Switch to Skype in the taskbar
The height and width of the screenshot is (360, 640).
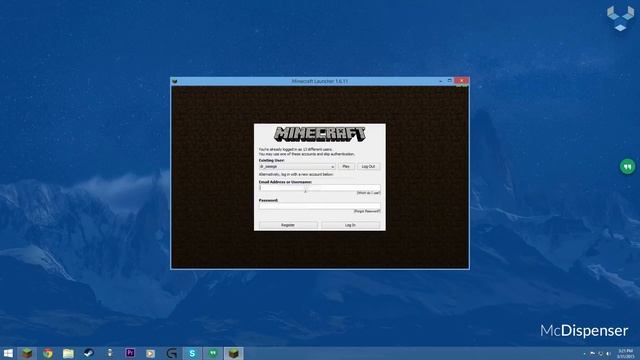pos(192,353)
